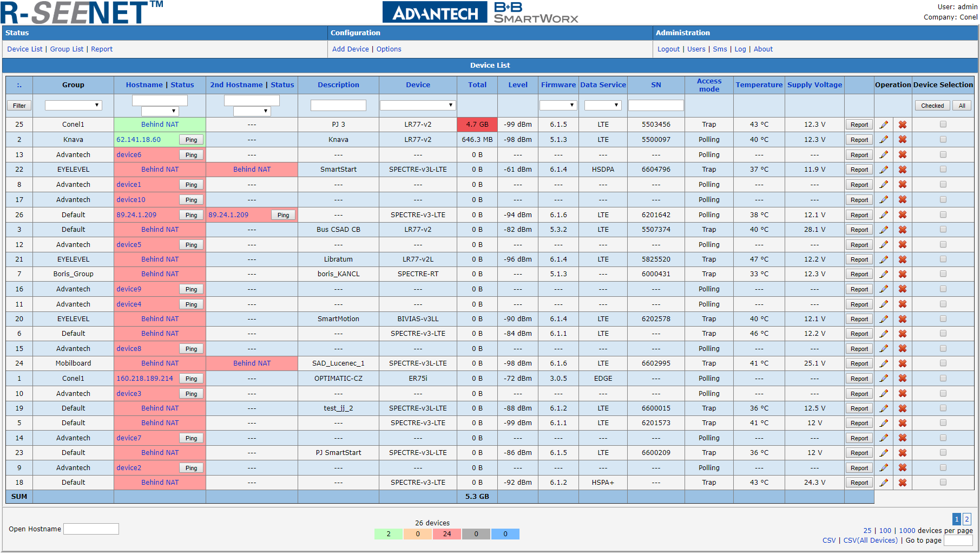Image resolution: width=980 pixels, height=553 pixels.
Task: Delete the OPTIMATIC-CZ device red X
Action: tap(903, 379)
